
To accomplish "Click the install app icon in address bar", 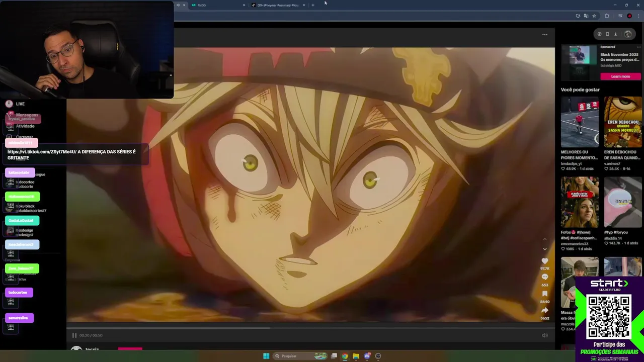I will pyautogui.click(x=578, y=16).
